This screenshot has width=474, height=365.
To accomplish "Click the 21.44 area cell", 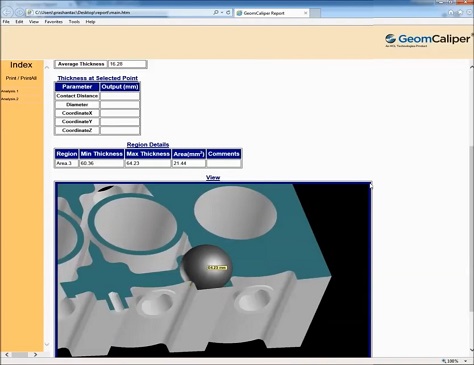I will pos(189,163).
